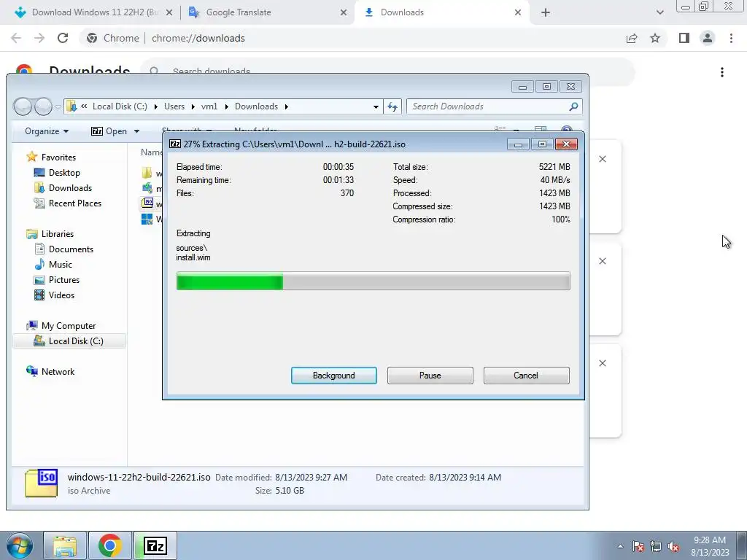Open Downloads page more actions menu
Image resolution: width=747 pixels, height=560 pixels.
[x=722, y=72]
